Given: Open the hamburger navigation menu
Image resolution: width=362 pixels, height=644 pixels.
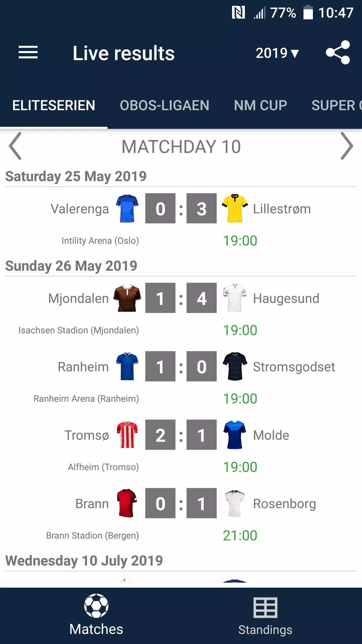Looking at the screenshot, I should click(28, 52).
